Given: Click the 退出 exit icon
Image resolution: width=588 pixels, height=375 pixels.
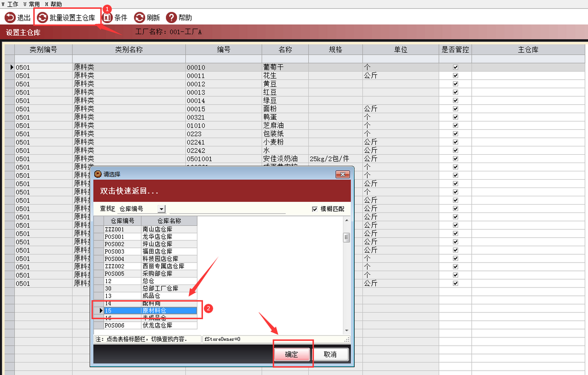Looking at the screenshot, I should pyautogui.click(x=10, y=18).
